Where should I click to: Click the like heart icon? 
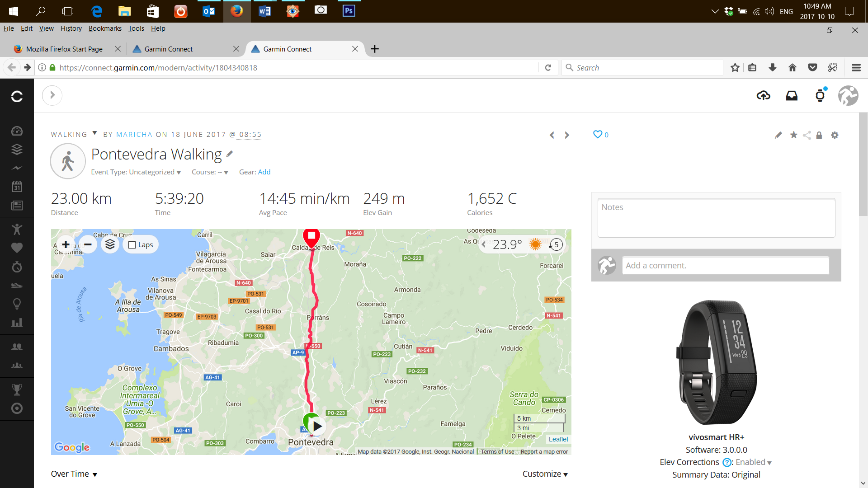pos(597,134)
